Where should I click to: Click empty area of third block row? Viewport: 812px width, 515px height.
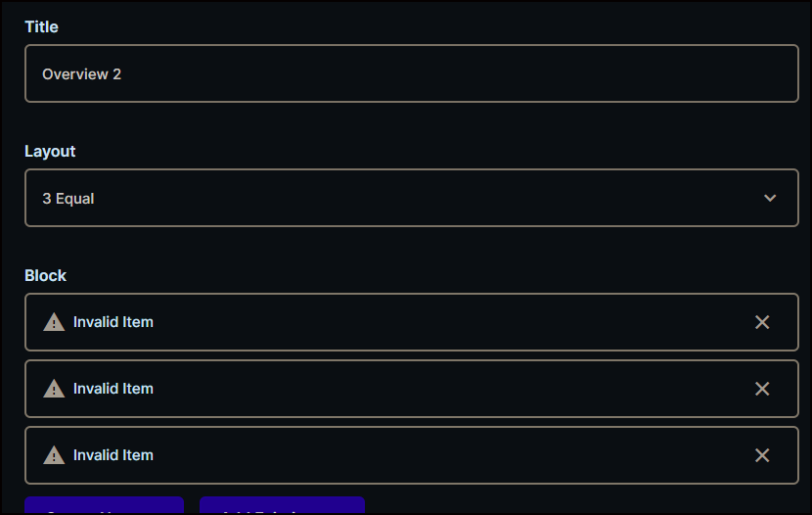453,455
